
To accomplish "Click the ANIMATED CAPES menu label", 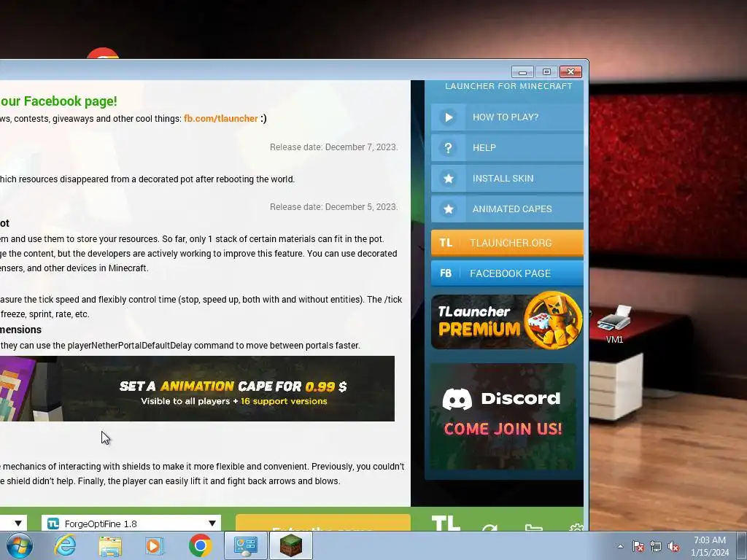I will coord(511,209).
